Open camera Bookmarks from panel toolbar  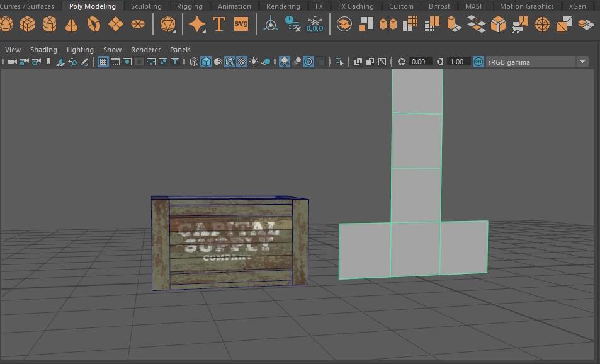pyautogui.click(x=48, y=62)
